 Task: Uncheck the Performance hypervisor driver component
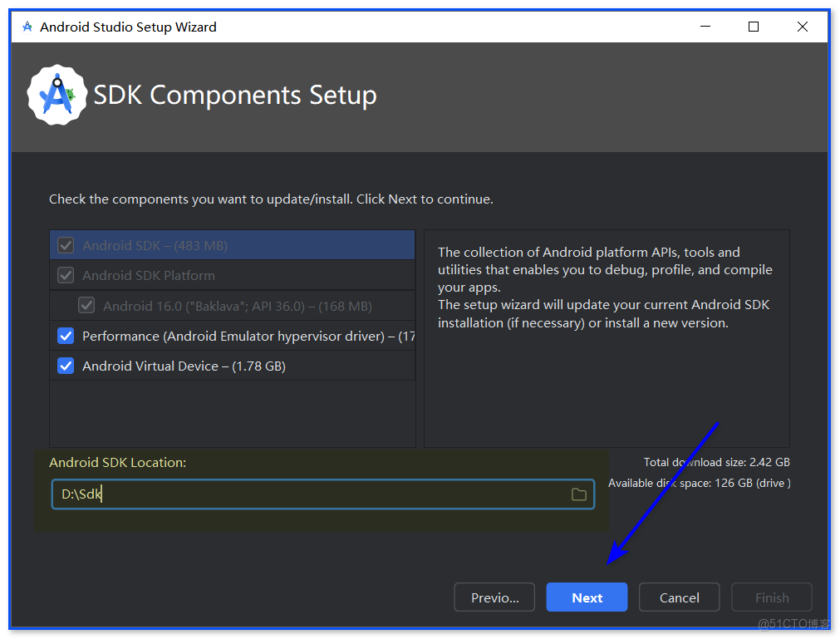pos(66,336)
